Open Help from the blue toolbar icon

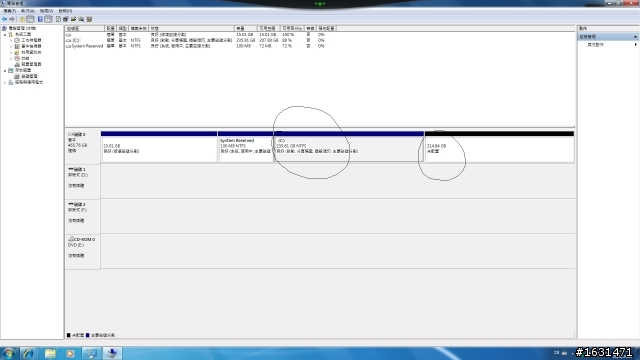[x=40, y=19]
